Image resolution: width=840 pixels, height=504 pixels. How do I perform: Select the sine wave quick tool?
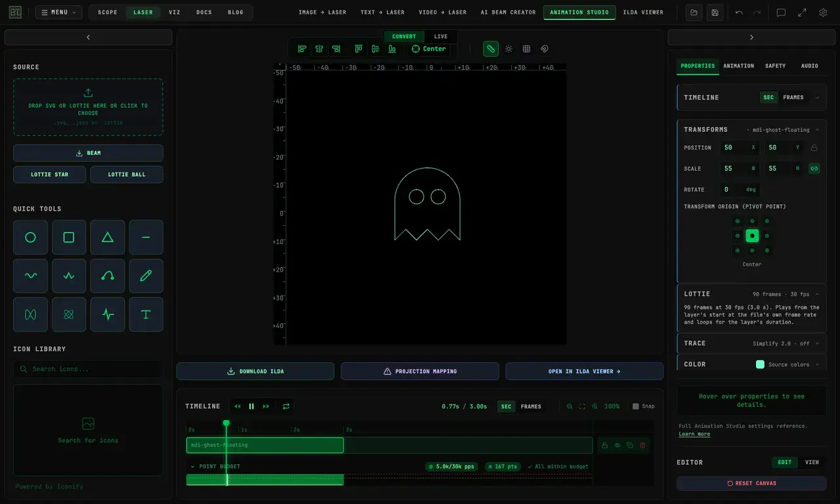pyautogui.click(x=30, y=276)
